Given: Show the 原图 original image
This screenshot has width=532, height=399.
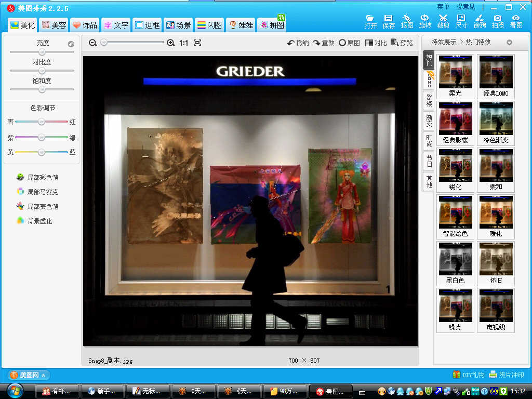Looking at the screenshot, I should click(350, 43).
